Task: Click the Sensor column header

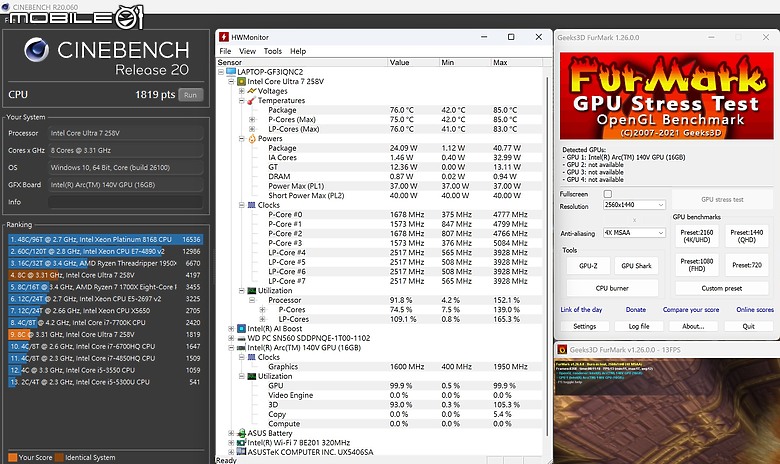Action: (x=302, y=62)
